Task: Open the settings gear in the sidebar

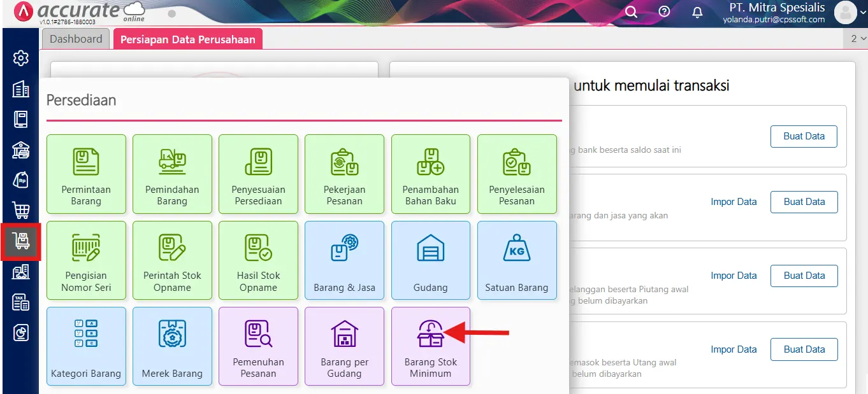Action: [21, 59]
